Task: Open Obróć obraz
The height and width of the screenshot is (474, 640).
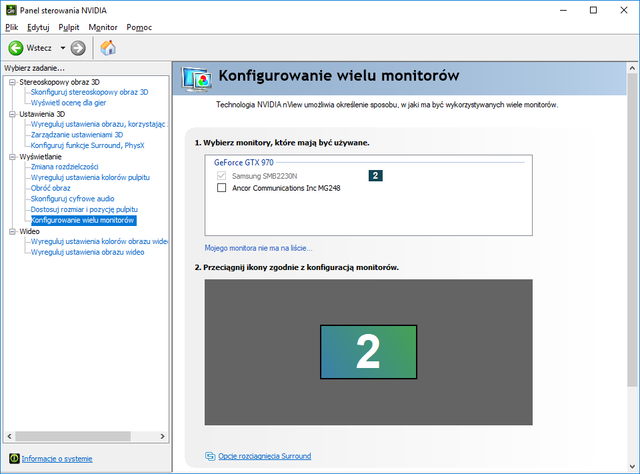Action: pos(51,188)
